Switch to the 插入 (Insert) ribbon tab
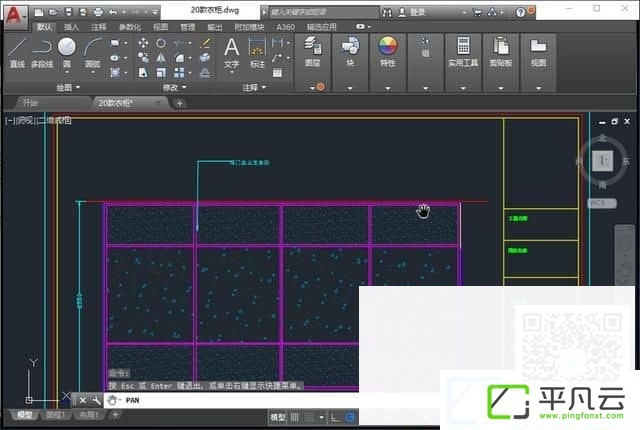The image size is (640, 430). 71,27
